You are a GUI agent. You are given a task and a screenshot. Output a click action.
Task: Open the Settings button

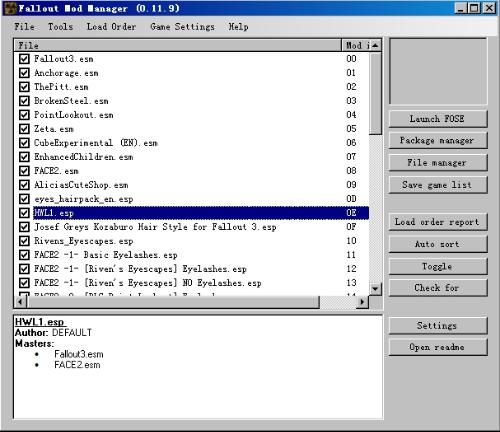click(438, 326)
